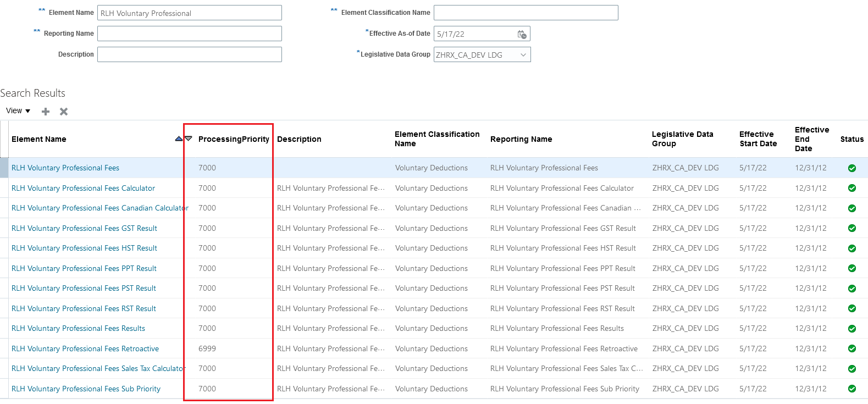Image resolution: width=868 pixels, height=404 pixels.
Task: Click end date 12/31/12 in PST Result row
Action: click(x=811, y=288)
